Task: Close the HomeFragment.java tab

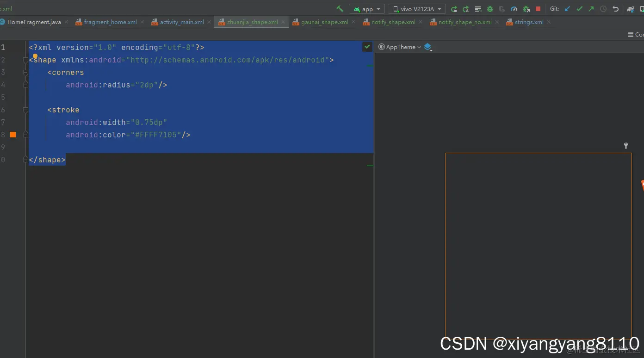Action: (66, 22)
